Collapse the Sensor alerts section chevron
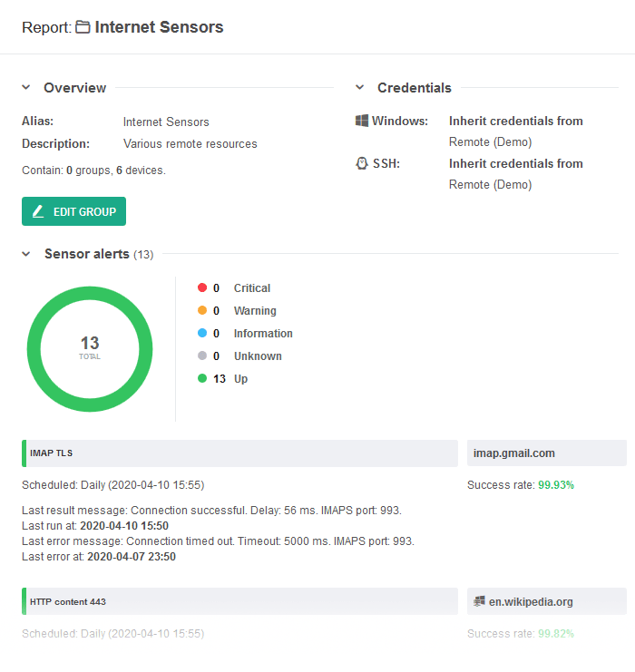This screenshot has width=635, height=672. [x=26, y=254]
